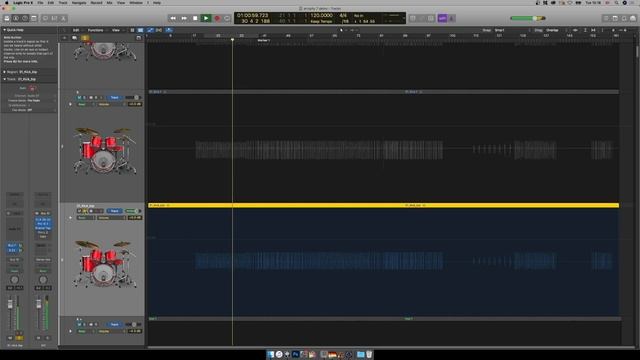Toggle Show Automation in the Tracks area menu bar
The width and height of the screenshot is (640, 360).
(150, 30)
